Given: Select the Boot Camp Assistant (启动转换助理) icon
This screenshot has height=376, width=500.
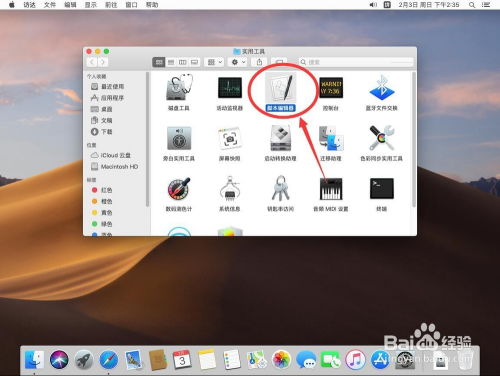Looking at the screenshot, I should coord(280,138).
